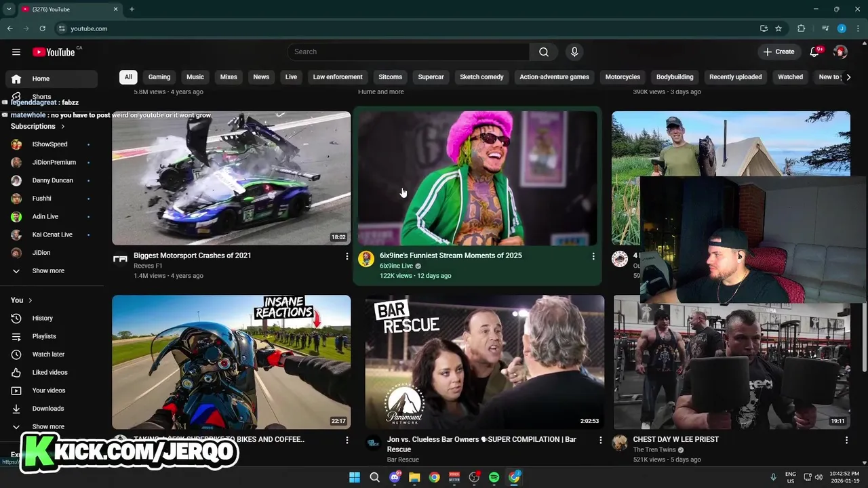Show more filter chips with right arrow

tap(848, 77)
